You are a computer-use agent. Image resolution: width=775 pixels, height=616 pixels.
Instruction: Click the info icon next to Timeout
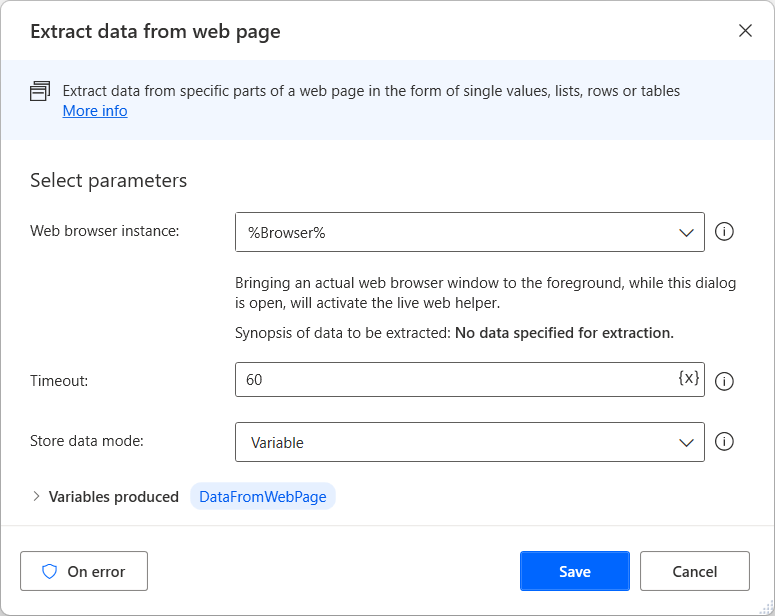(726, 381)
